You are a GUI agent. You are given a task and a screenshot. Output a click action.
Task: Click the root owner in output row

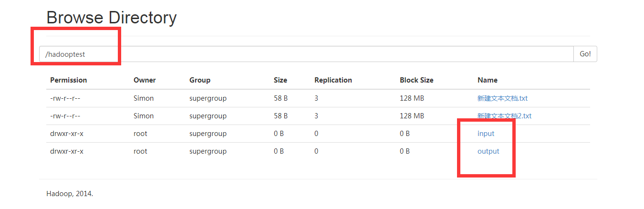click(140, 151)
